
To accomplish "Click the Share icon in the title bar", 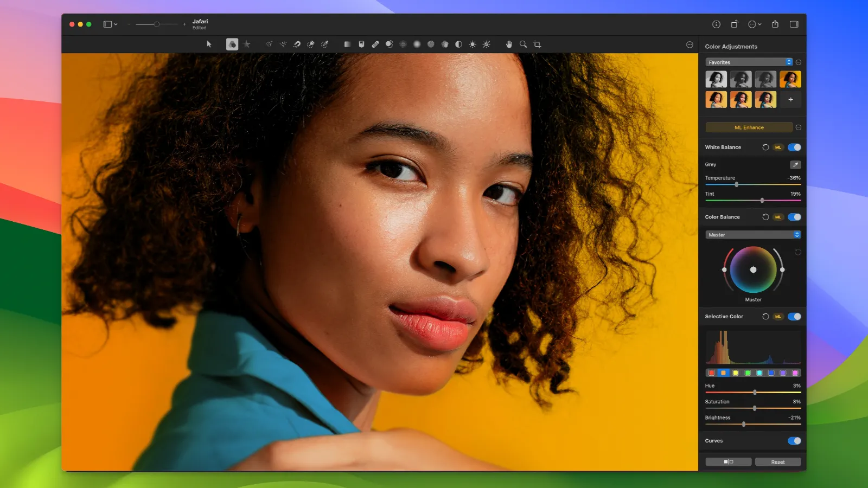I will tap(775, 24).
